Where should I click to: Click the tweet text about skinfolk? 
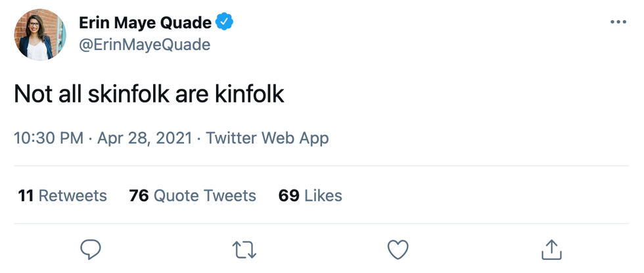tap(149, 94)
